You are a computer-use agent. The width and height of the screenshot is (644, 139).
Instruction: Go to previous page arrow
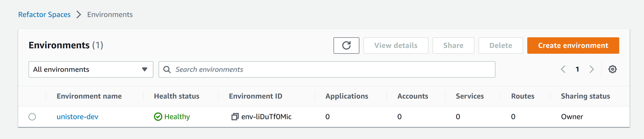coord(563,69)
